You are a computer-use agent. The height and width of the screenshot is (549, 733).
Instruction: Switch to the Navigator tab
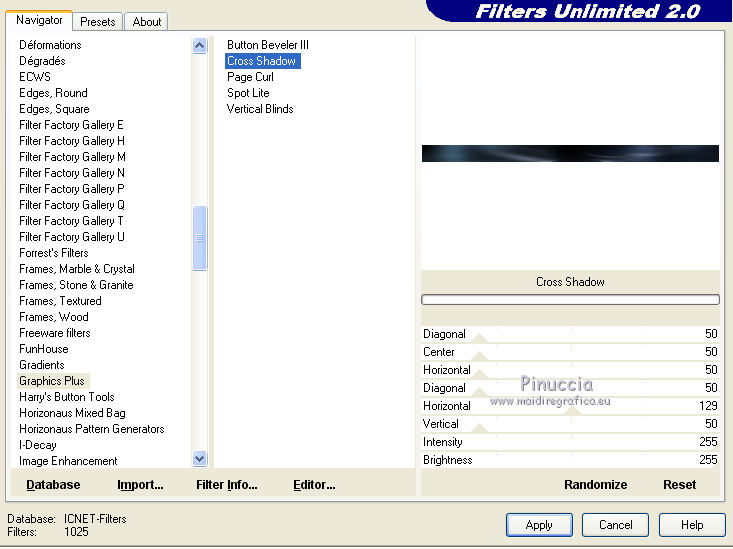click(x=39, y=20)
